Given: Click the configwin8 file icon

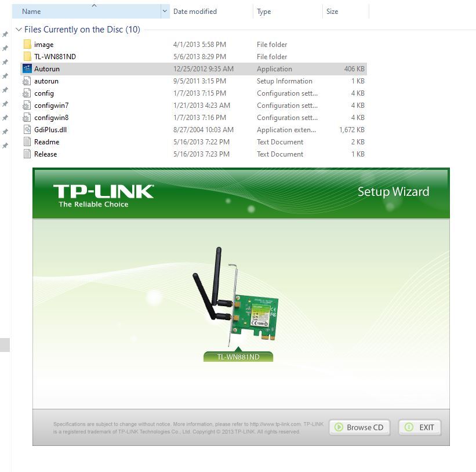Looking at the screenshot, I should [27, 118].
